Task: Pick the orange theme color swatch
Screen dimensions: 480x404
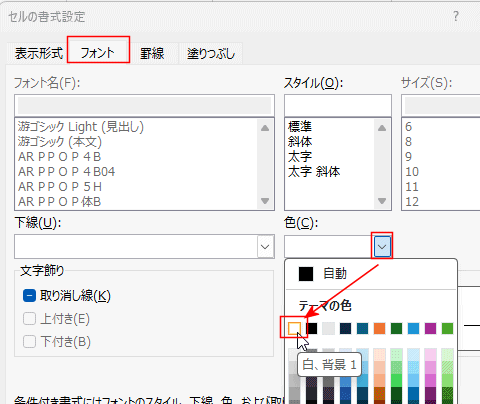Action: (x=379, y=328)
